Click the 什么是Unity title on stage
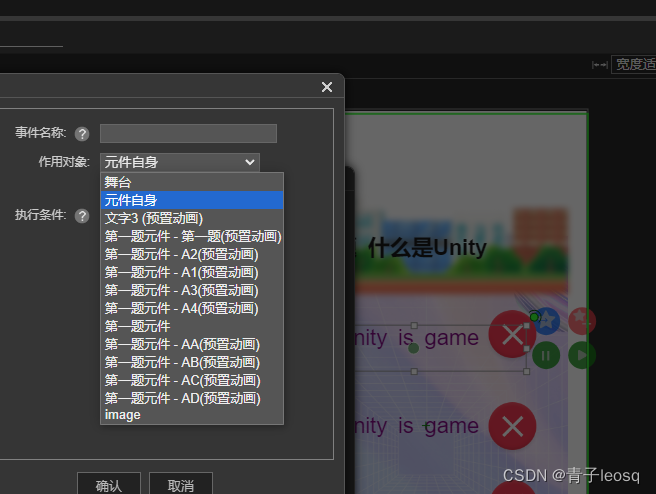This screenshot has height=494, width=656. click(427, 248)
